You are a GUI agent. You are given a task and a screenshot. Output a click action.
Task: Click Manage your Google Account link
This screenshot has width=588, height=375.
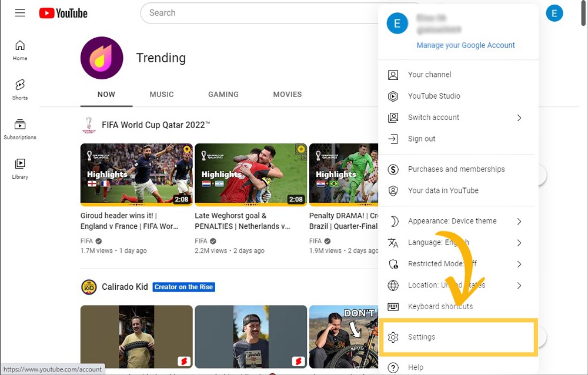(x=465, y=45)
